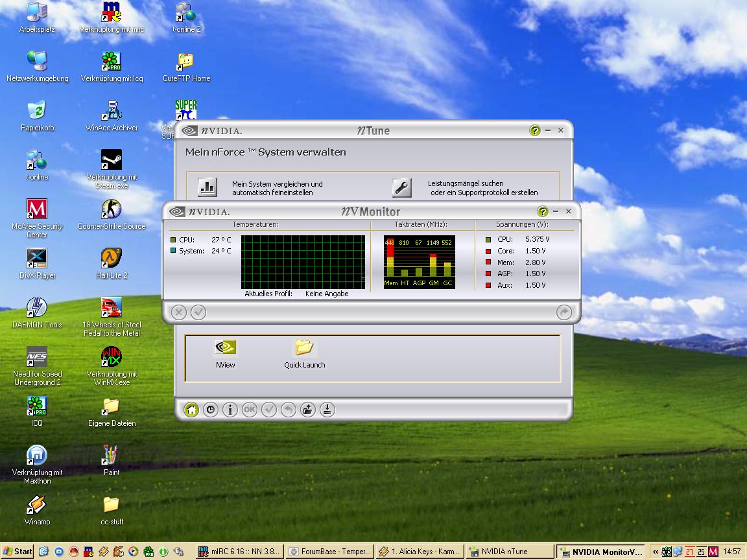Screen dimensions: 747x560
Task: Click 'Mein System vergleichen und automatisch feineinstellen'
Action: [278, 188]
